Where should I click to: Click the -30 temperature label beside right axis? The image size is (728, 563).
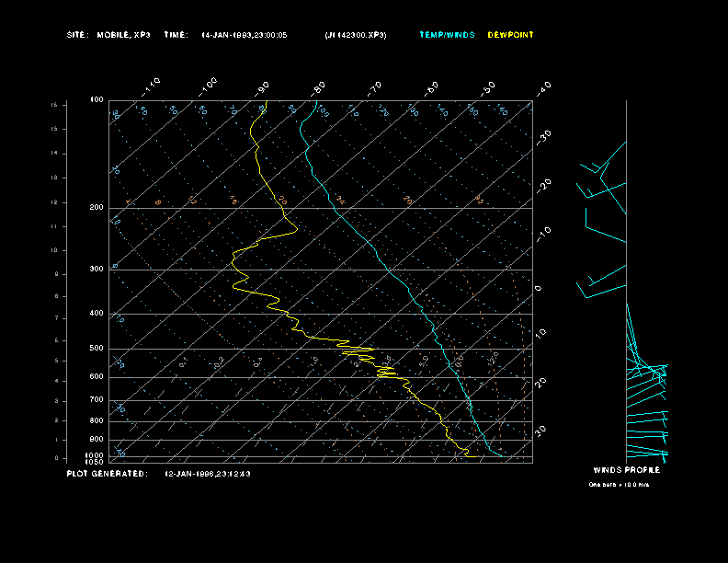tap(543, 137)
